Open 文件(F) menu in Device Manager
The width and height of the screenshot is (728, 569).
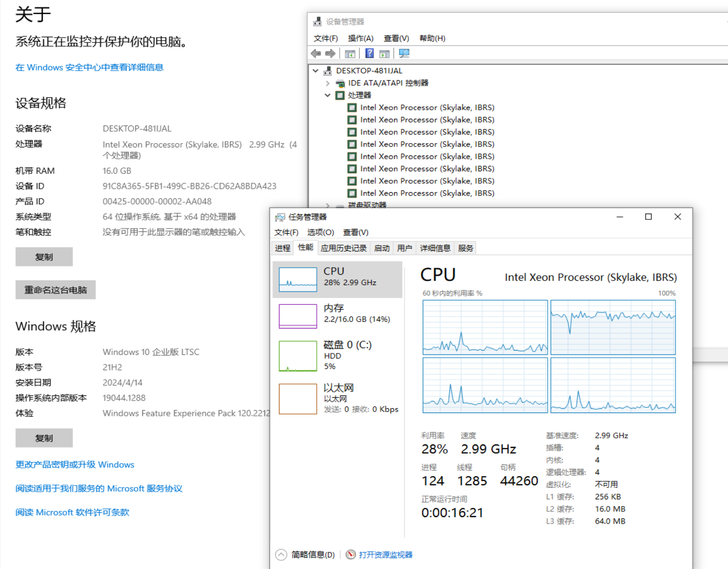(325, 38)
